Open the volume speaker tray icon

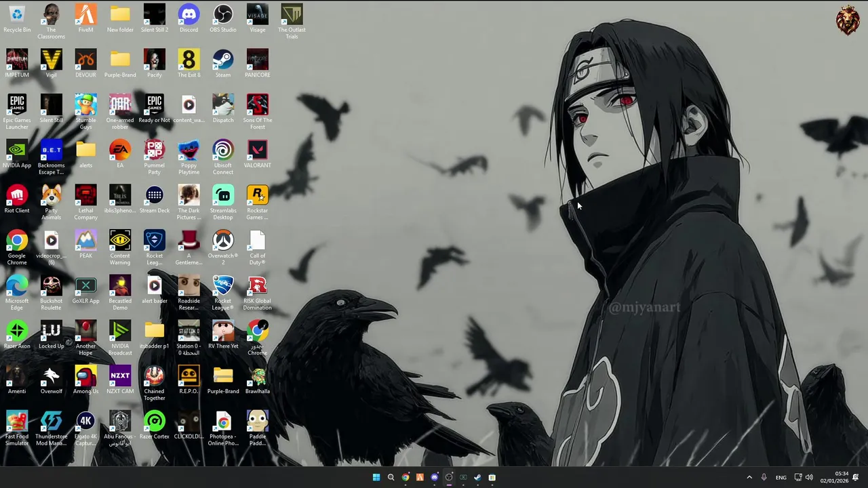809,477
